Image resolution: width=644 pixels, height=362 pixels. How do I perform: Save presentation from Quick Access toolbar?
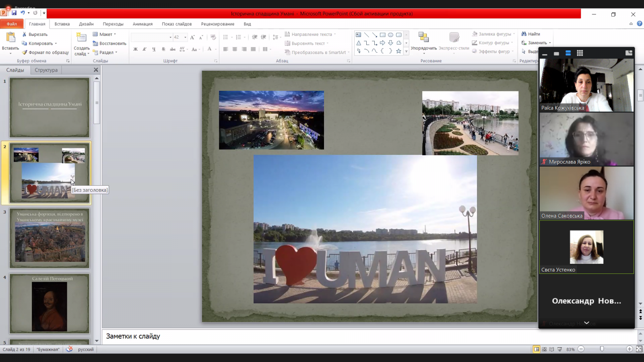[x=14, y=13]
